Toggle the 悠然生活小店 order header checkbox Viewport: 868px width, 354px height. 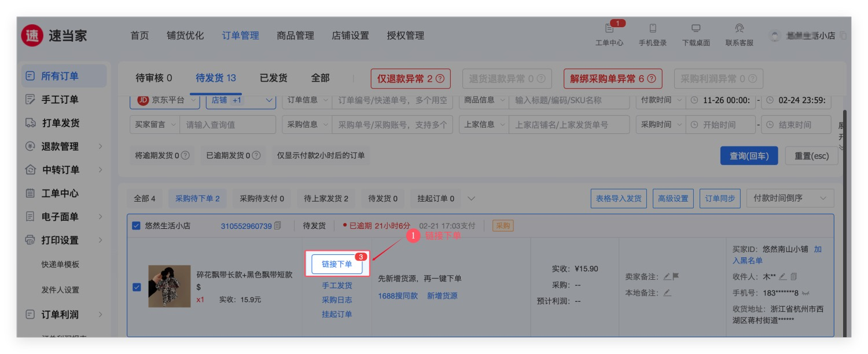[x=136, y=226]
